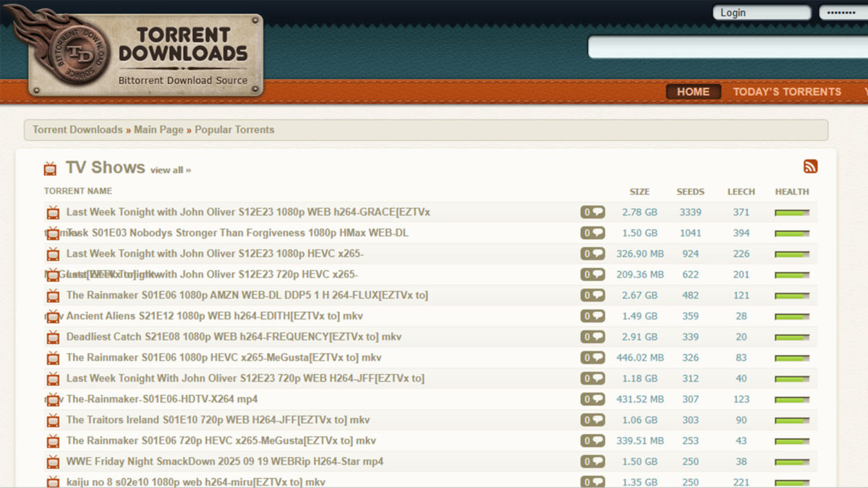Image resolution: width=868 pixels, height=488 pixels.
Task: Open comments bubble for Task S01E03 row
Action: [592, 233]
